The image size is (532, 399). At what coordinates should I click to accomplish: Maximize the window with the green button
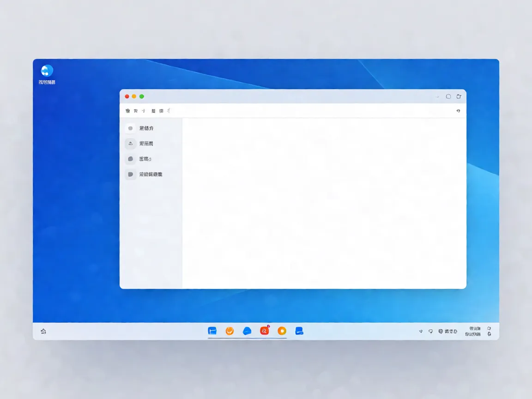142,97
